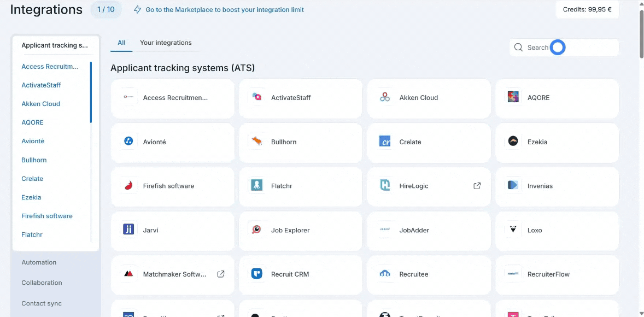Screen dimensions: 644x317
Task: Click 'Access Recruitmen...' card name text
Action: coord(175,98)
